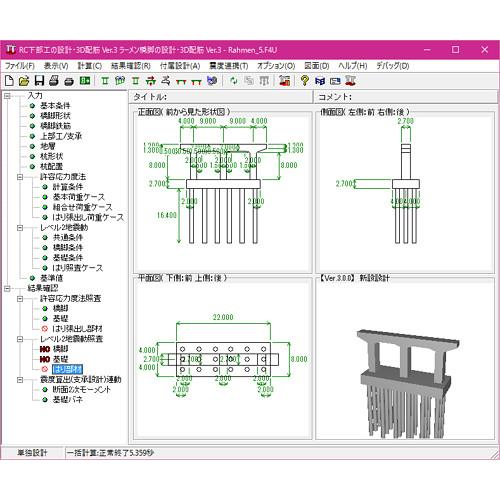Click the green bullet beside 基準値
Viewport: 500px width, 500px height.
32,278
